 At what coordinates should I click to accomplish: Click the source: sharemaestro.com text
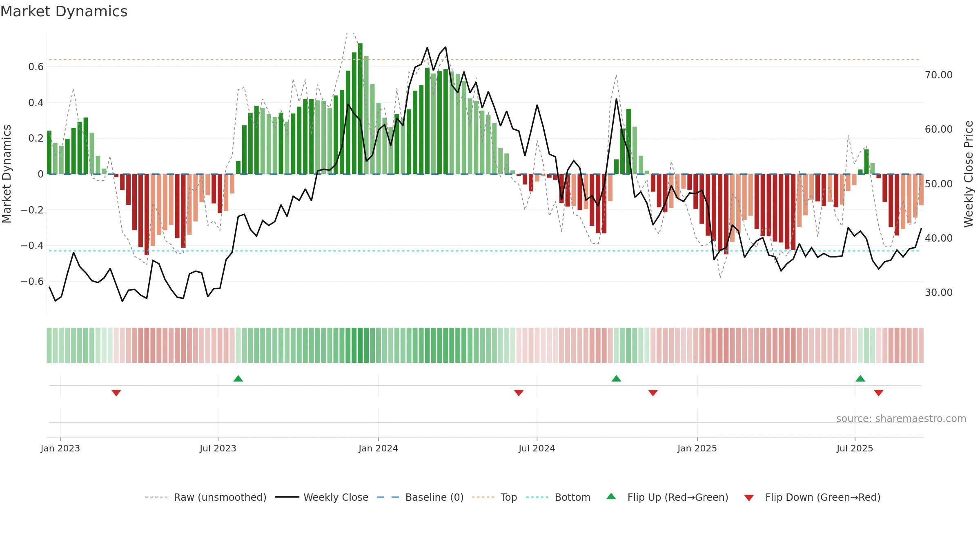pos(901,419)
